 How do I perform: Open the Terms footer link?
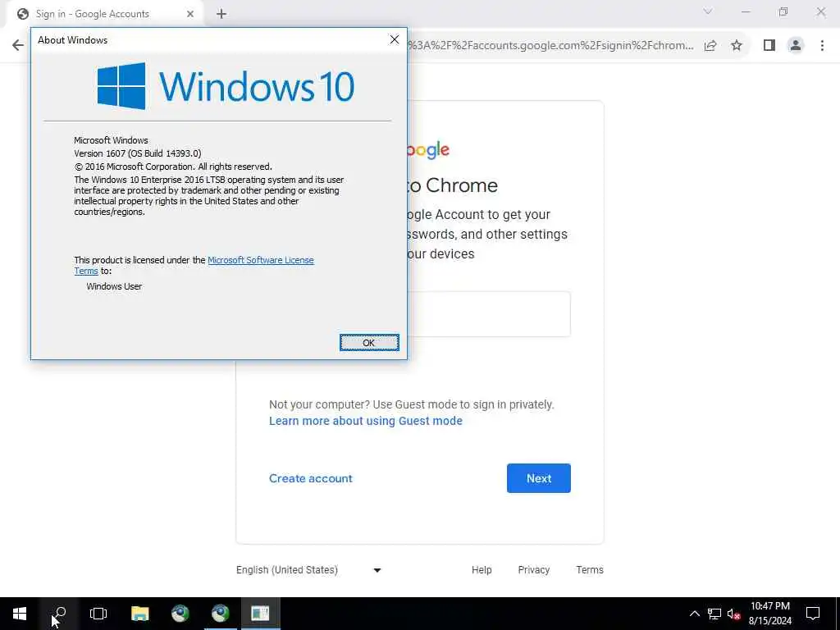[590, 570]
